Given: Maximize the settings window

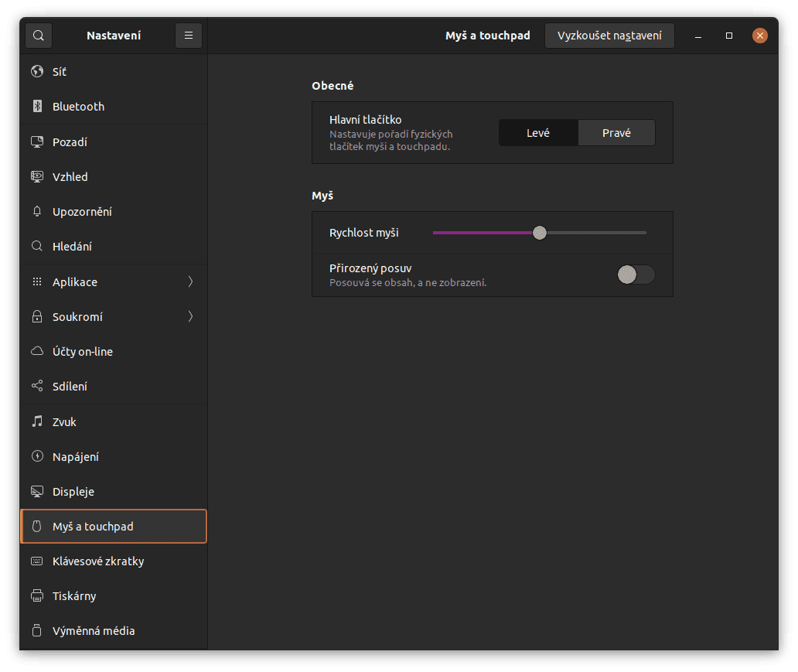Looking at the screenshot, I should (728, 36).
